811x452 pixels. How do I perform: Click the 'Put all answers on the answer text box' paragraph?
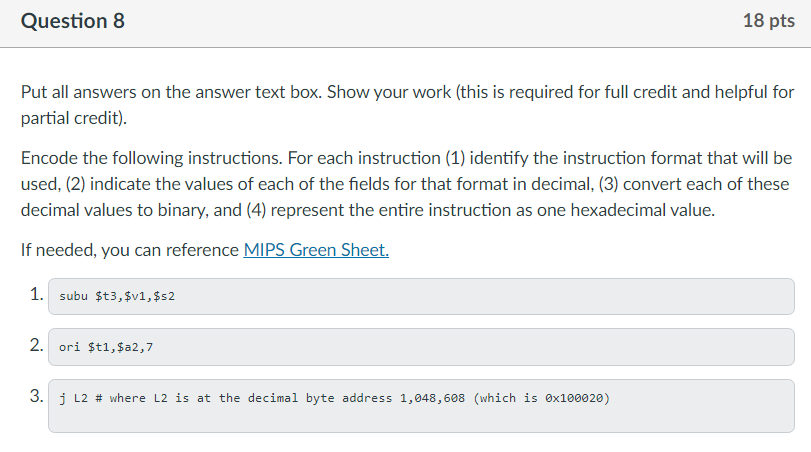pyautogui.click(x=407, y=105)
